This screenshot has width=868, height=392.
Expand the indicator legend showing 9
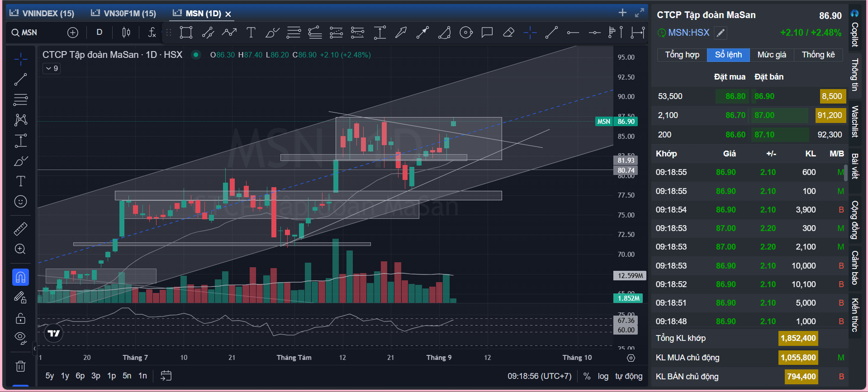tap(52, 68)
